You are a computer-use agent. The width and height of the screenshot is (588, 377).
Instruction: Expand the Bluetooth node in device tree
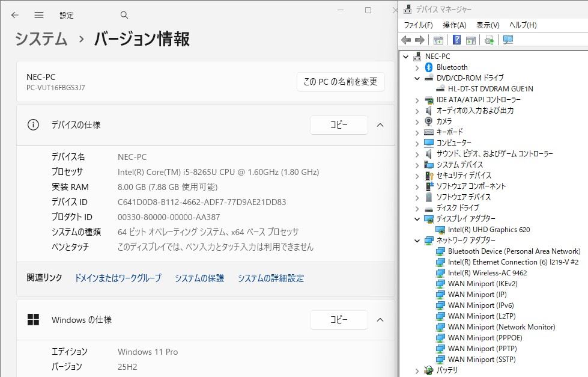(x=417, y=67)
